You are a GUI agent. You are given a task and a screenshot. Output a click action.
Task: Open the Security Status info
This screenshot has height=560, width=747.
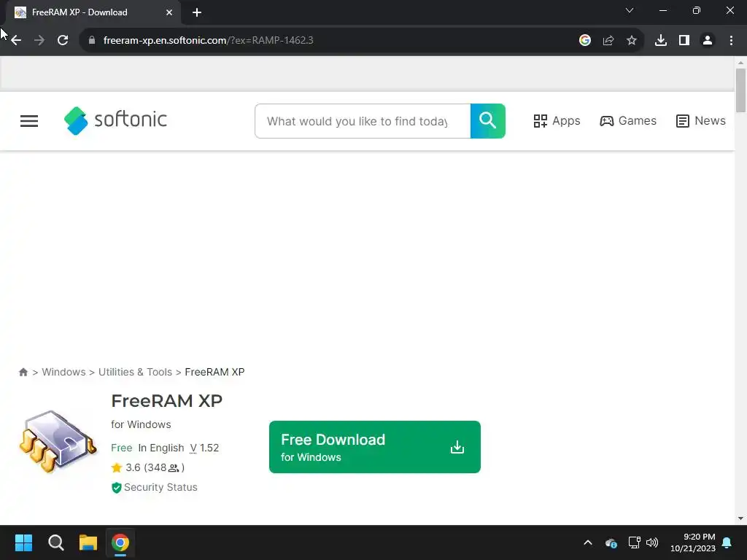155,488
